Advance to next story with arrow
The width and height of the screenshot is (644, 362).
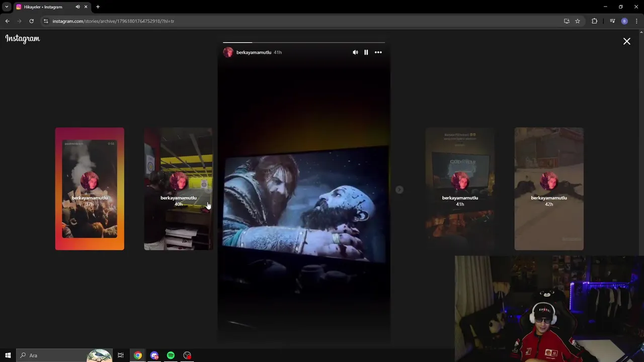[x=399, y=190]
